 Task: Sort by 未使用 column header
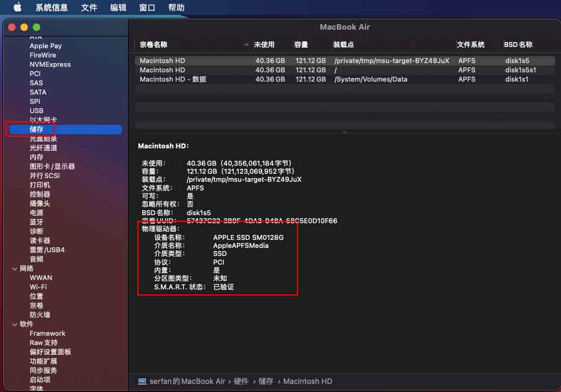tap(264, 45)
